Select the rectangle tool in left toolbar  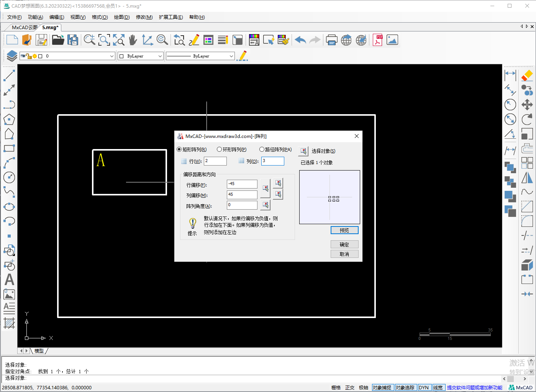[9, 148]
